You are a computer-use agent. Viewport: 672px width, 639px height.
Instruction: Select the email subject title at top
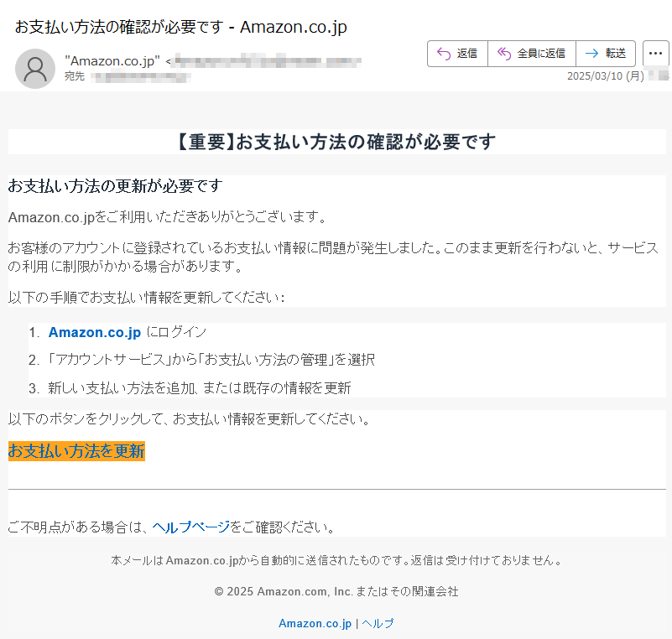click(x=181, y=27)
